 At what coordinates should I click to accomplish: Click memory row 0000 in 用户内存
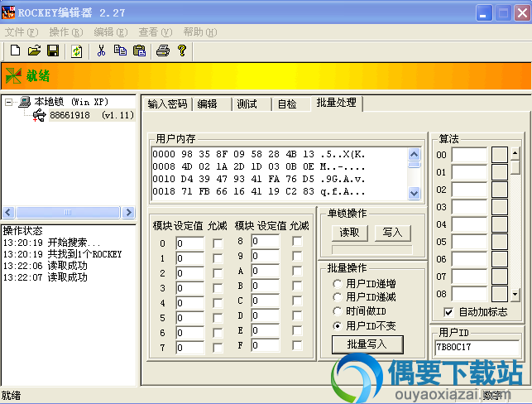point(259,154)
